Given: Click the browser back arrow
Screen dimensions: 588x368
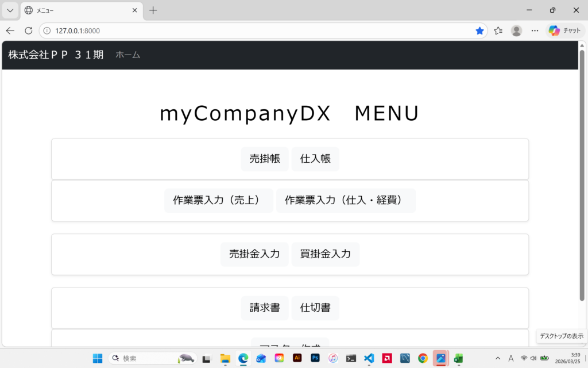Looking at the screenshot, I should point(10,30).
